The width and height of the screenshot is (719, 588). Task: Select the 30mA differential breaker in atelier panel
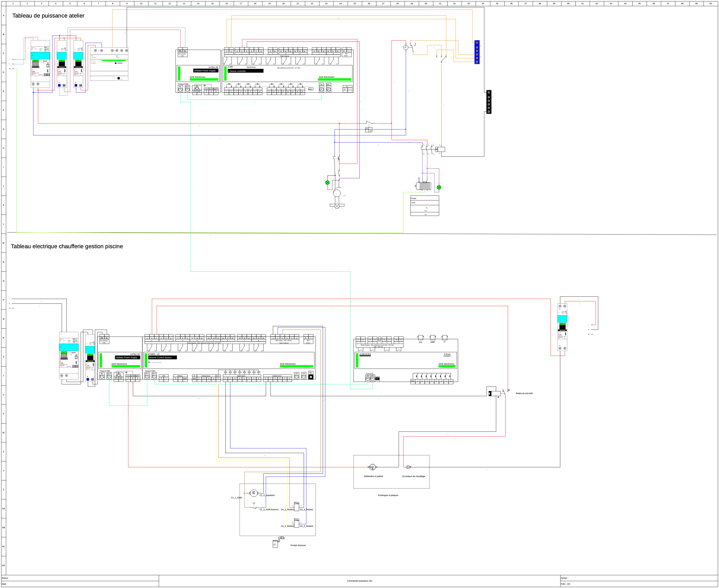coord(40,64)
